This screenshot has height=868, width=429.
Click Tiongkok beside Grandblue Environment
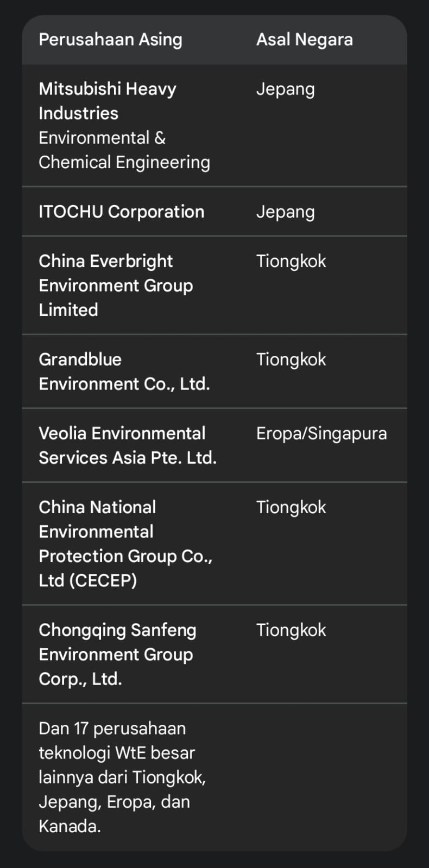pyautogui.click(x=291, y=359)
